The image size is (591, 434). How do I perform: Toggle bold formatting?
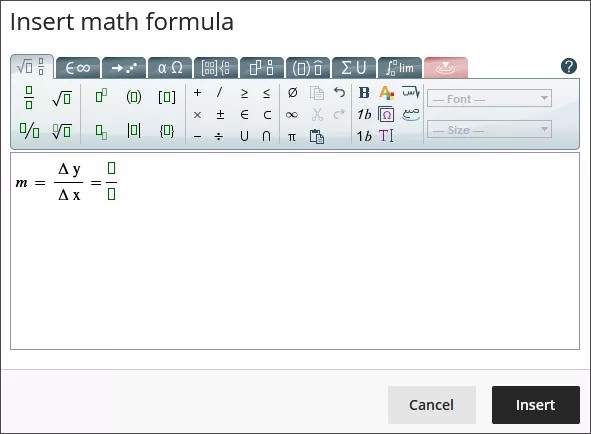(x=364, y=92)
